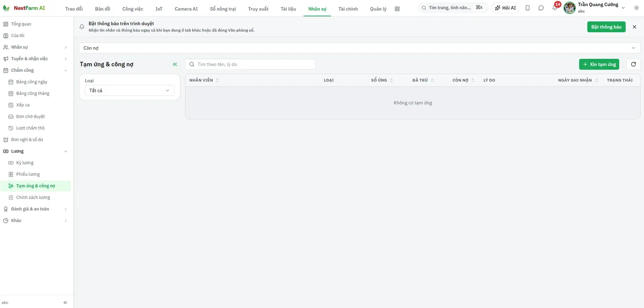
Task: Open the Hỏi AI assistant button
Action: click(x=506, y=8)
